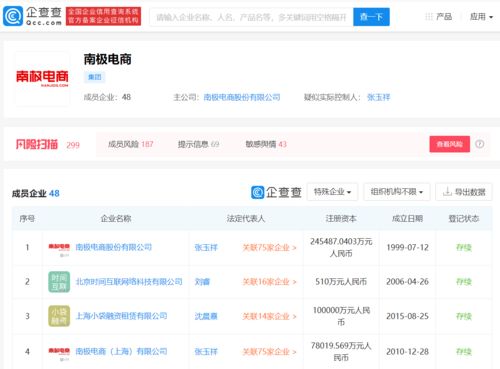Open 关联14家企业 link
This screenshot has height=369, width=500.
pyautogui.click(x=269, y=316)
